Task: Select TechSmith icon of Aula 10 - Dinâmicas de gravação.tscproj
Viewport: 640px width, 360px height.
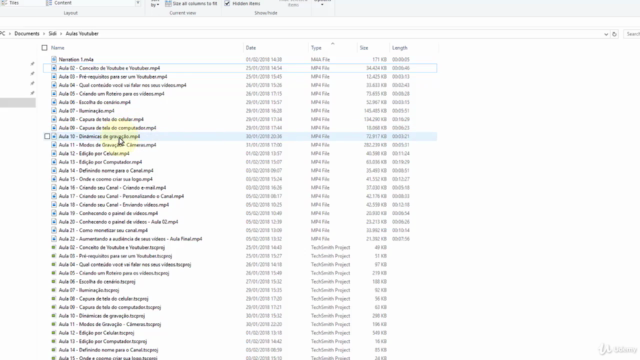Action: tap(54, 316)
